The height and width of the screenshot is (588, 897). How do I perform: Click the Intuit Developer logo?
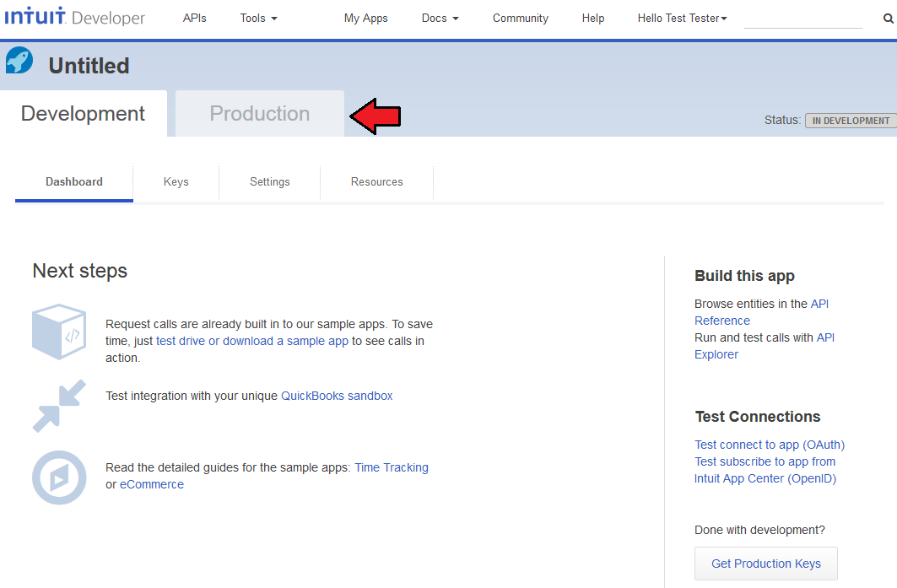coord(75,16)
